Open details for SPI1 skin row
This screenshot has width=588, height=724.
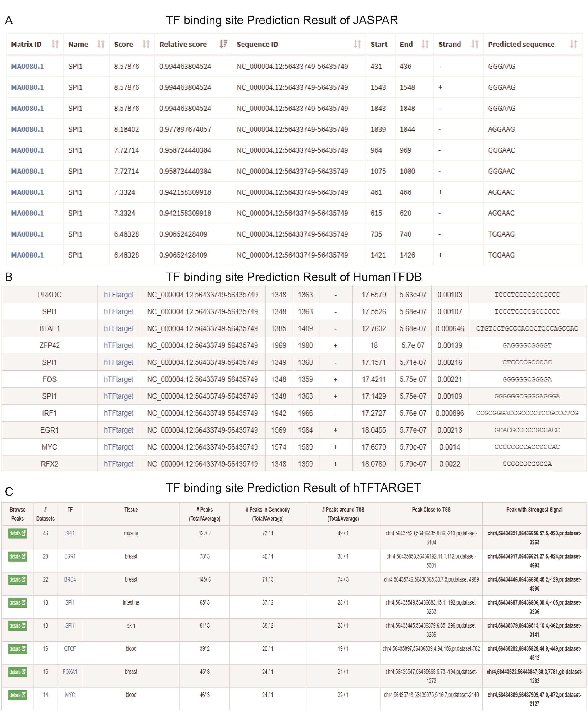pyautogui.click(x=18, y=625)
